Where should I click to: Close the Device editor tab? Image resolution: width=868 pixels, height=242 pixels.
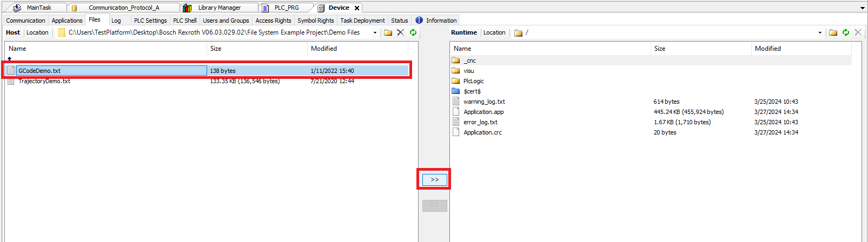[357, 8]
